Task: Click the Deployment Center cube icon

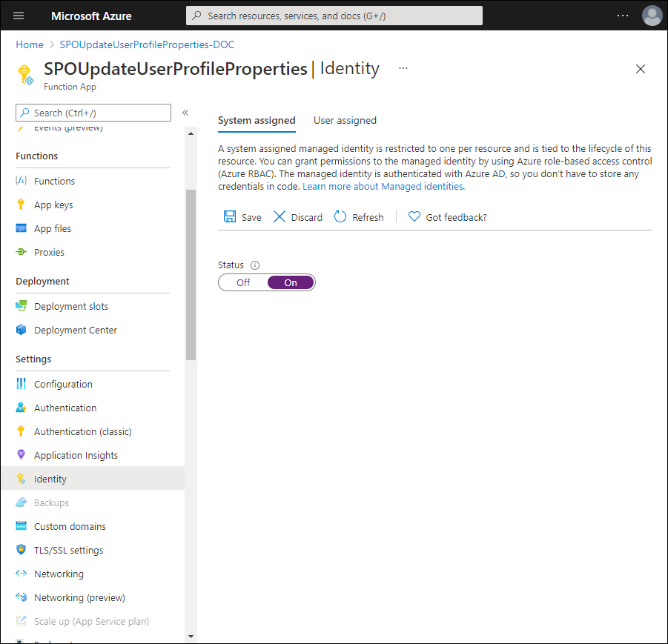Action: (x=21, y=330)
